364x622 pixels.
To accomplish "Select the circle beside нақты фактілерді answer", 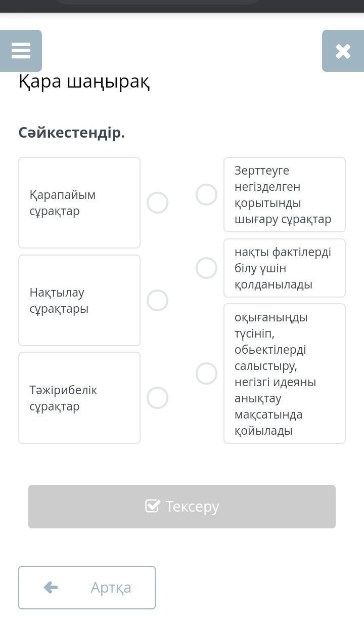I will 206,268.
